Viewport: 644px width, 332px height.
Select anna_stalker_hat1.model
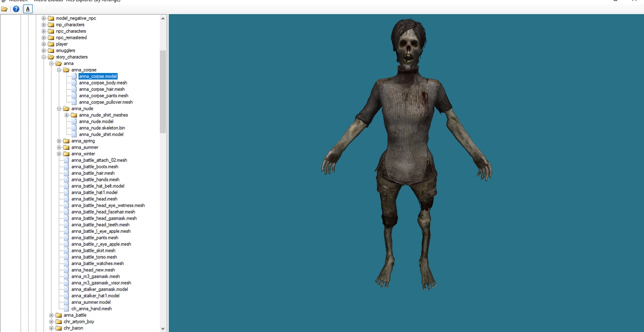[x=95, y=296]
